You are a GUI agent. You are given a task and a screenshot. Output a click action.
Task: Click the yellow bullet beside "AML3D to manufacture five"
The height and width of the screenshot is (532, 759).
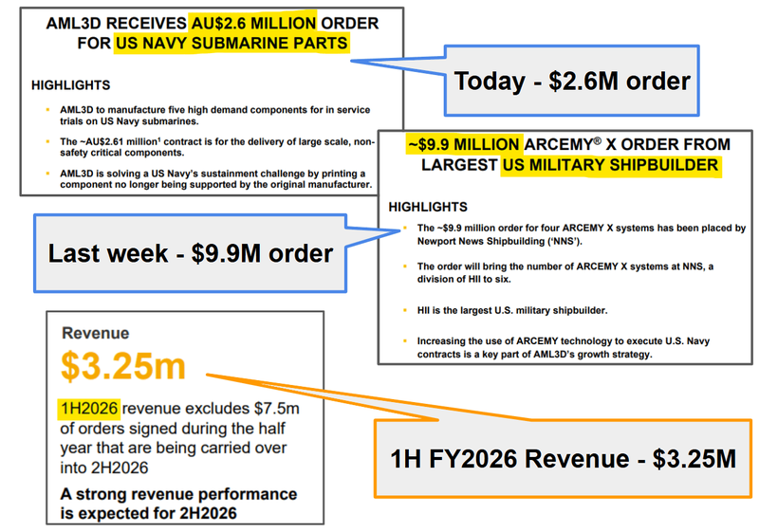[x=48, y=111]
